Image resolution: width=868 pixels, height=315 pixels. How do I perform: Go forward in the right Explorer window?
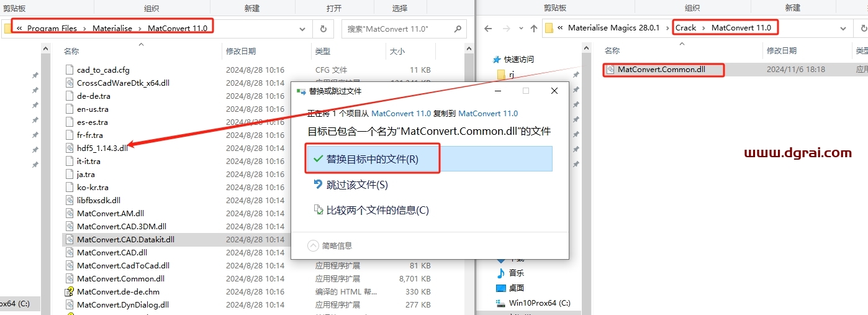pyautogui.click(x=507, y=29)
